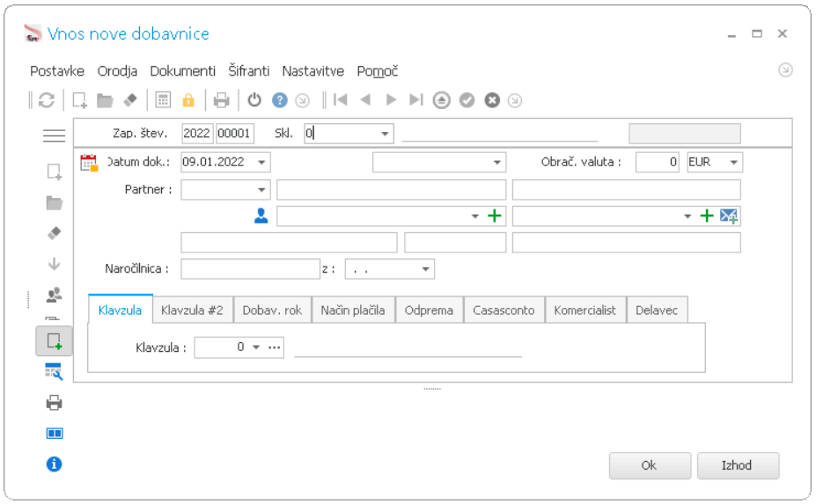Viewport: 816px width, 504px height.
Task: Switch to the Način plačila tab
Action: [x=353, y=310]
